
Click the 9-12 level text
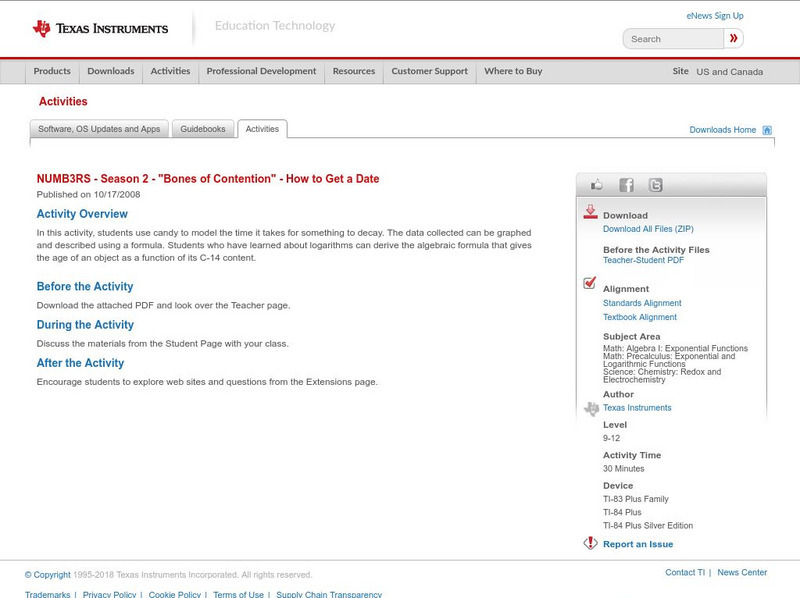click(611, 438)
